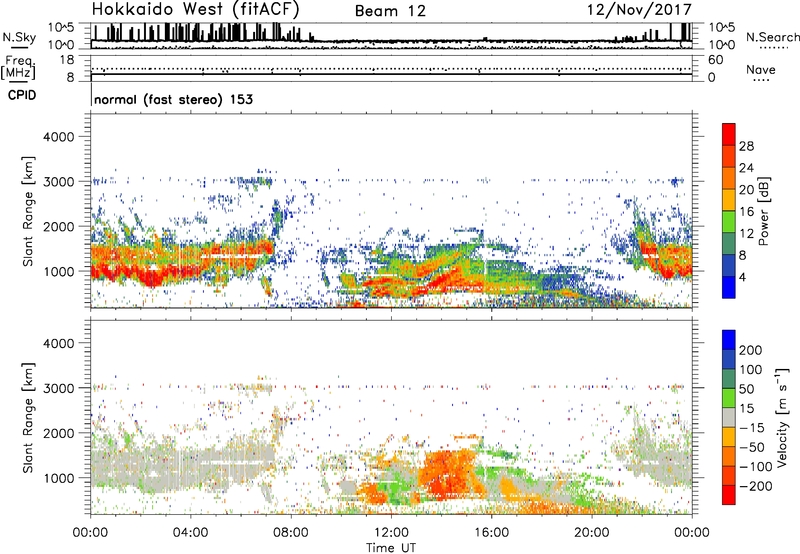This screenshot has width=800, height=554.
Task: Pick gray Velocity segment between -15 and 15
Action: [x=729, y=417]
